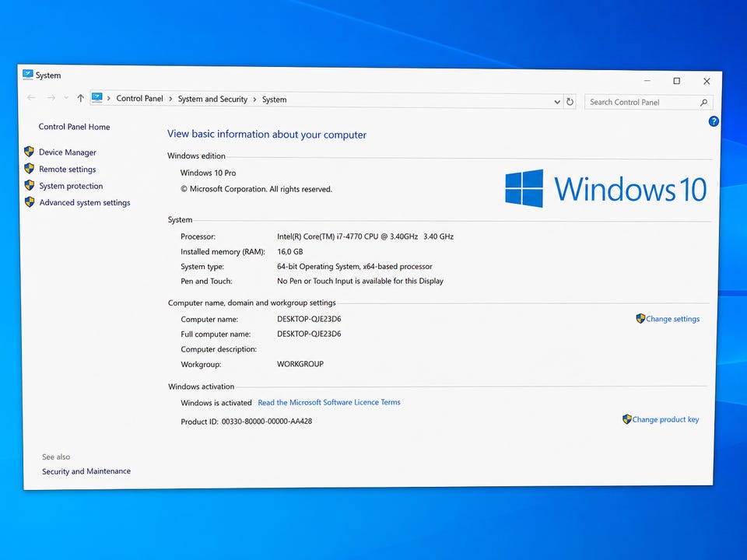The image size is (747, 560).
Task: Click the Back navigation arrow
Action: pos(32,98)
